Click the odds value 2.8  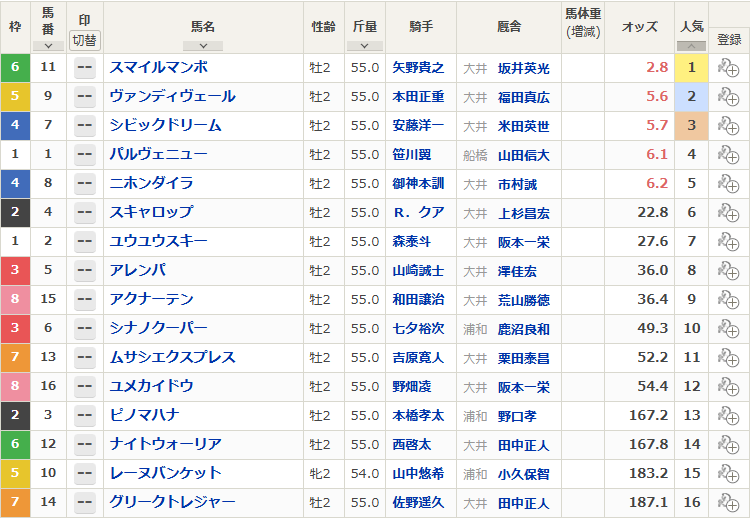click(657, 67)
